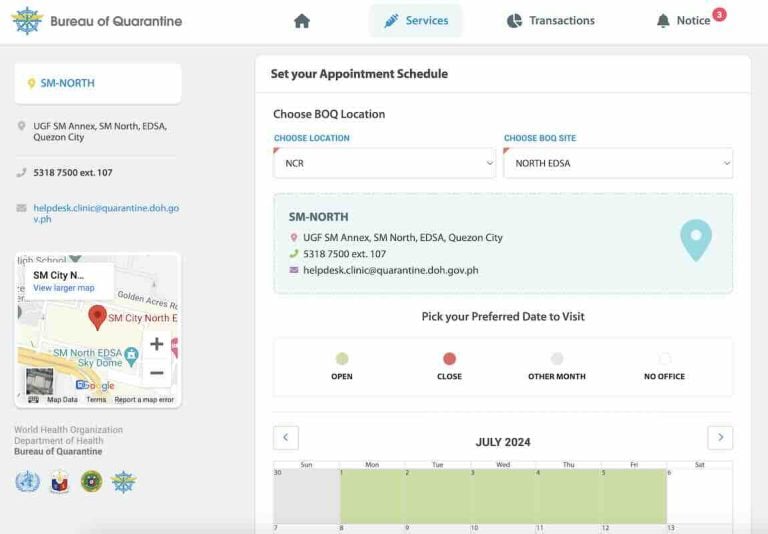Viewport: 768px width, 534px height.
Task: Click the red map marker on the map
Action: click(97, 317)
